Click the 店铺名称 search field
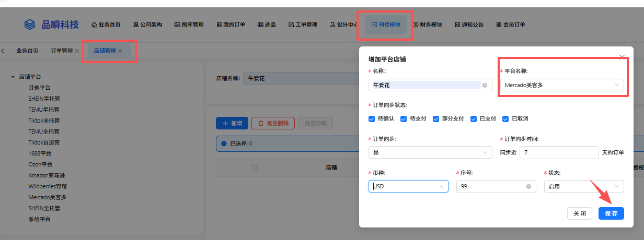644x240 pixels. [301, 78]
